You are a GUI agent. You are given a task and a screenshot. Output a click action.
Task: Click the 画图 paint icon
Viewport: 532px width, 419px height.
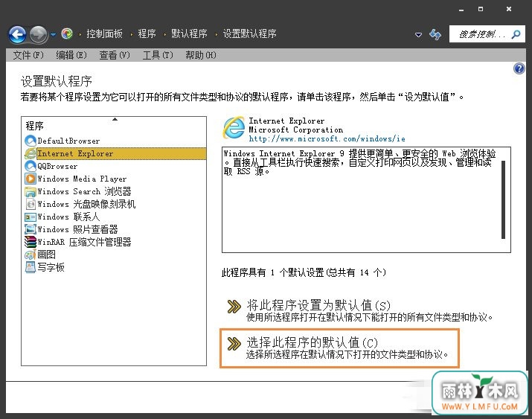pyautogui.click(x=31, y=255)
